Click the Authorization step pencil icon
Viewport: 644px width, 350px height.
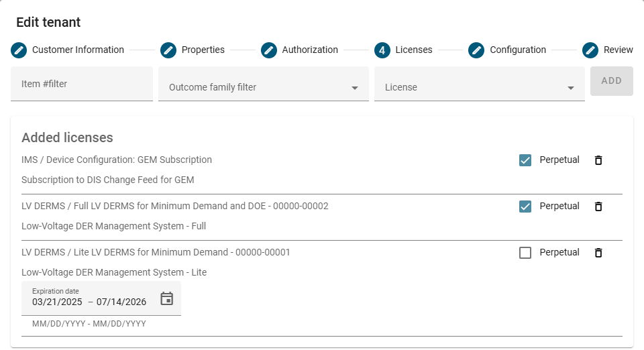(269, 50)
